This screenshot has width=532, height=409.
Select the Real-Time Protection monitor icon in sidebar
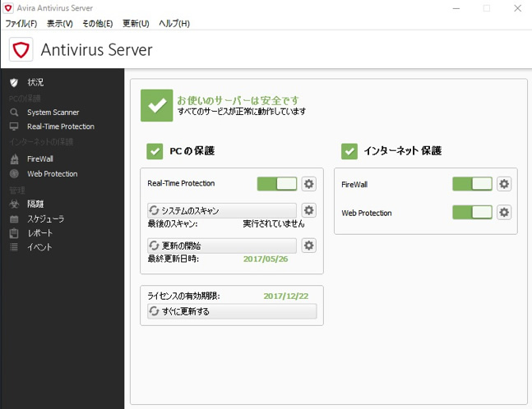14,126
